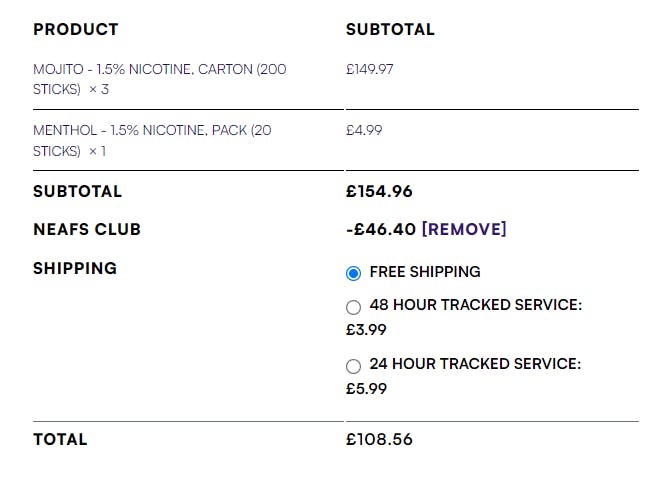Image resolution: width=671 pixels, height=478 pixels.
Task: Choose the 48 Hour Tracked Service option
Action: click(x=353, y=307)
